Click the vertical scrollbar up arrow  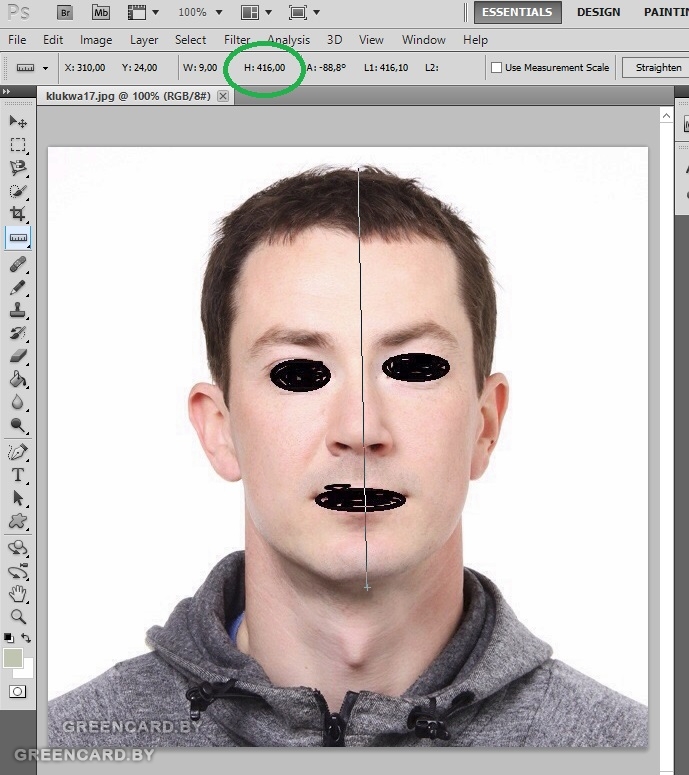pyautogui.click(x=666, y=116)
